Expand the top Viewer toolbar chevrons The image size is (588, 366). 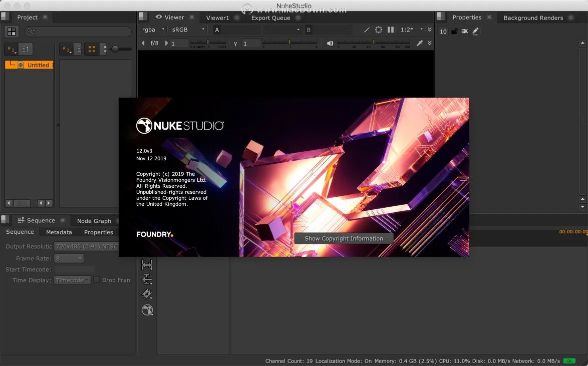[430, 30]
